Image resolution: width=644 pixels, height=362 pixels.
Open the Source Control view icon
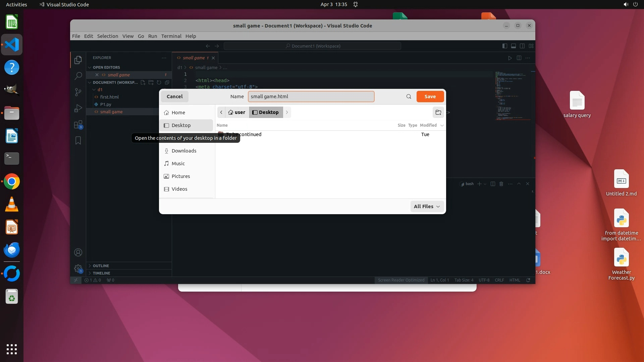click(x=78, y=92)
